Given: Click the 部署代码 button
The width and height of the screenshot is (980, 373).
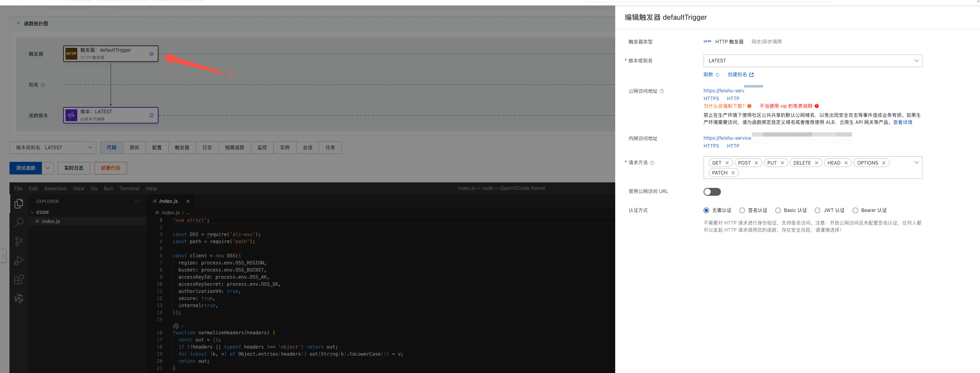Looking at the screenshot, I should pyautogui.click(x=110, y=168).
